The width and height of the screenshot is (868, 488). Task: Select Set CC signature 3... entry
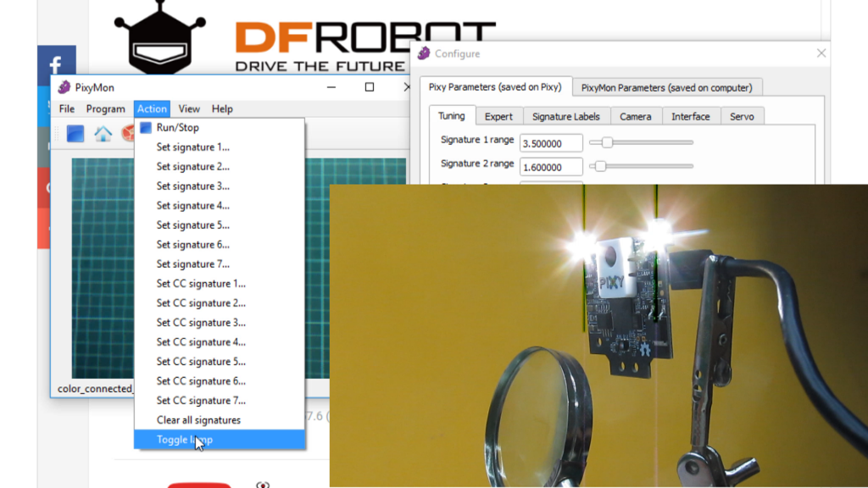[x=201, y=323]
